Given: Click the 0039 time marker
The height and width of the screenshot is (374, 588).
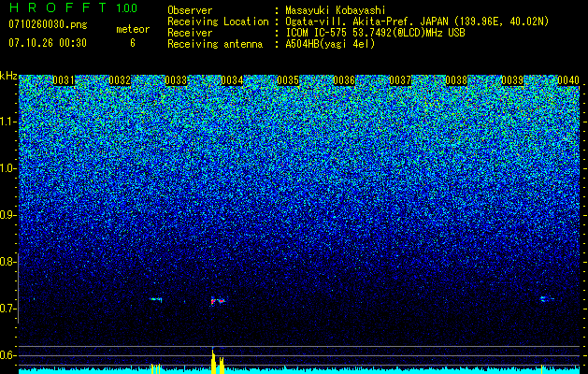Looking at the screenshot, I should (512, 80).
